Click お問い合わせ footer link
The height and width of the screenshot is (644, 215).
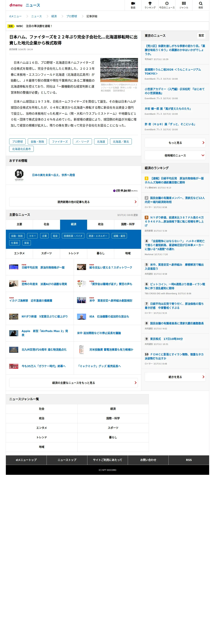(148, 460)
